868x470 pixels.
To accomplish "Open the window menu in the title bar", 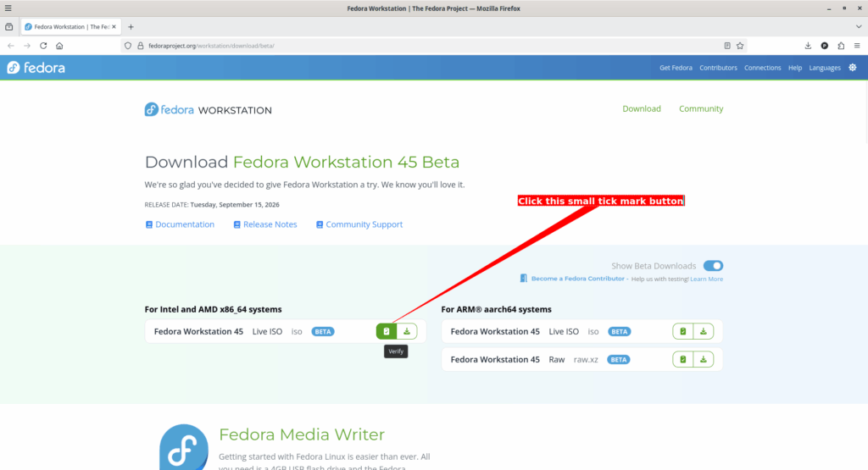I will 8,8.
